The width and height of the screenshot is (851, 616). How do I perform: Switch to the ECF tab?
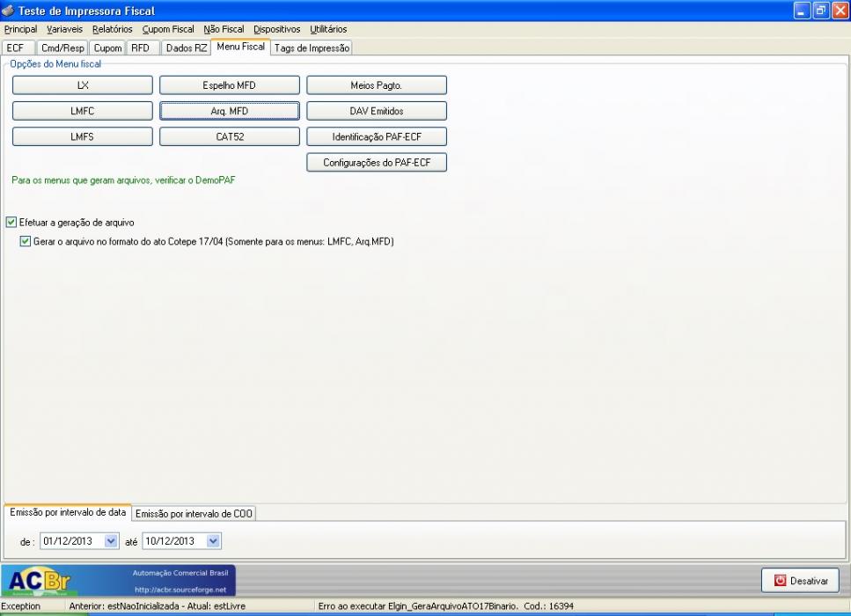(18, 48)
